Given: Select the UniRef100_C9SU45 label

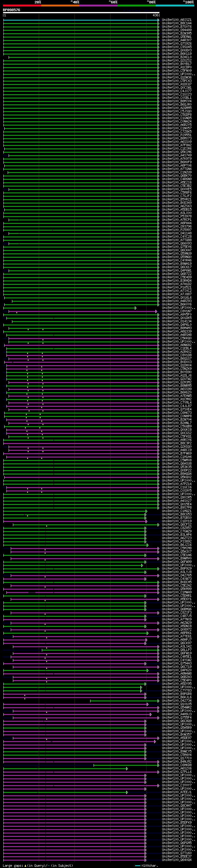Looking at the screenshot, I should pos(176,47).
